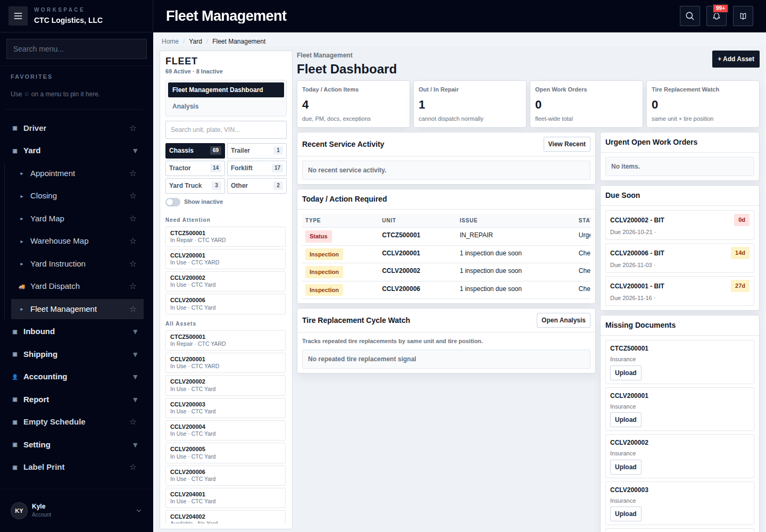Click the KY user avatar

[x=19, y=511]
